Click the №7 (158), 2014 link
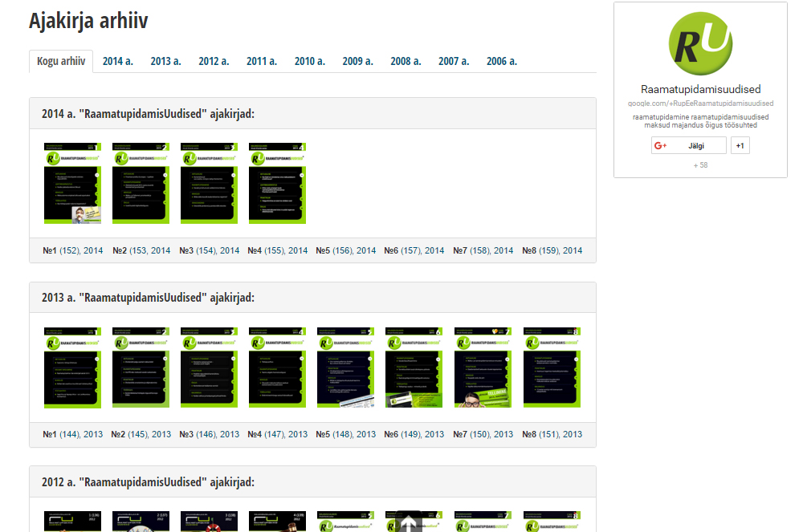 coord(483,250)
